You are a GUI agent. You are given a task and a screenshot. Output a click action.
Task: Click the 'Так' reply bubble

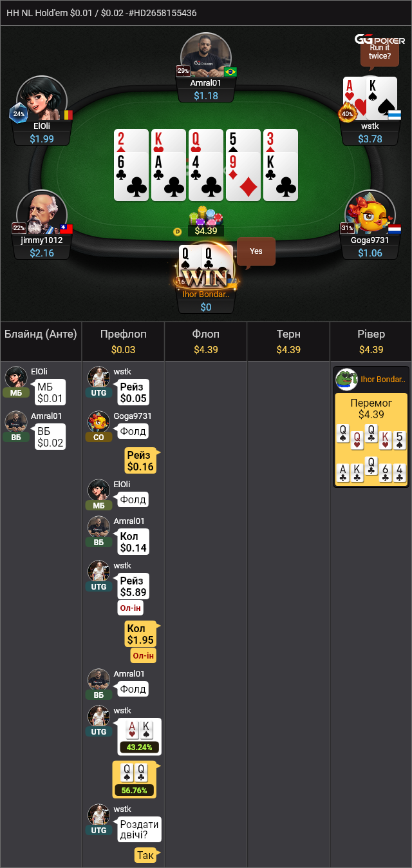pyautogui.click(x=145, y=855)
